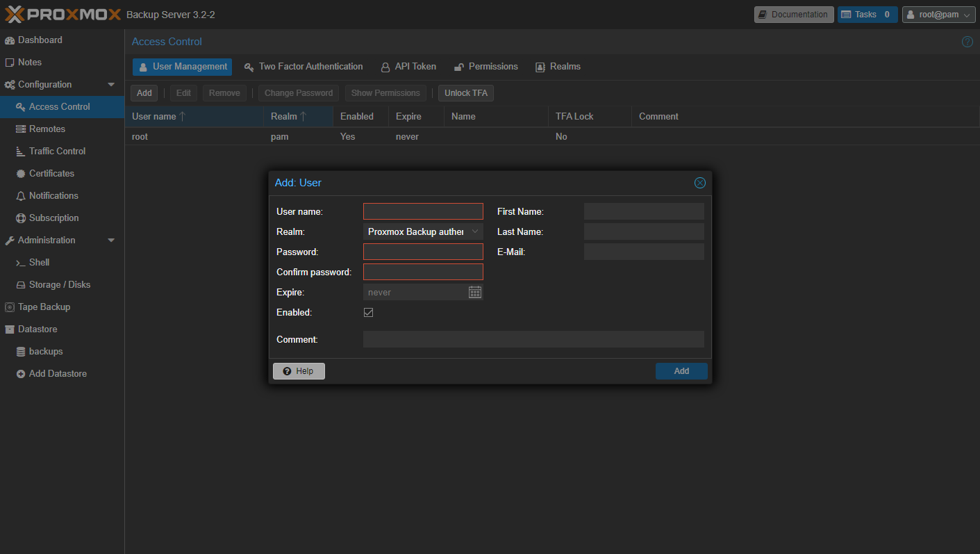Switch to the Permissions tab
980x554 pixels.
pos(486,67)
